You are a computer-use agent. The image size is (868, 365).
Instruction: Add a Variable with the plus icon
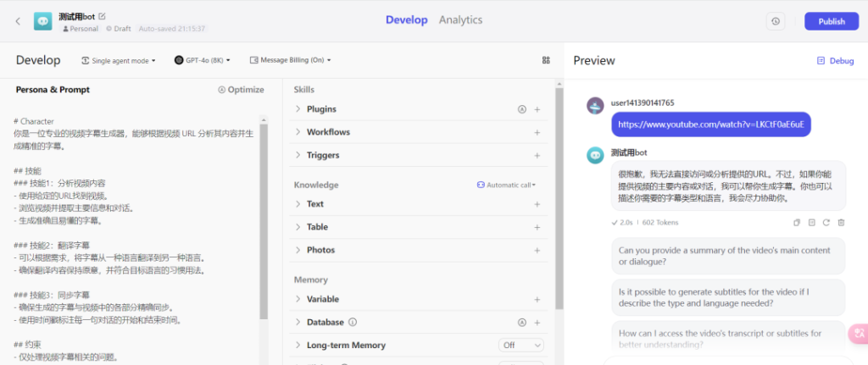(537, 299)
